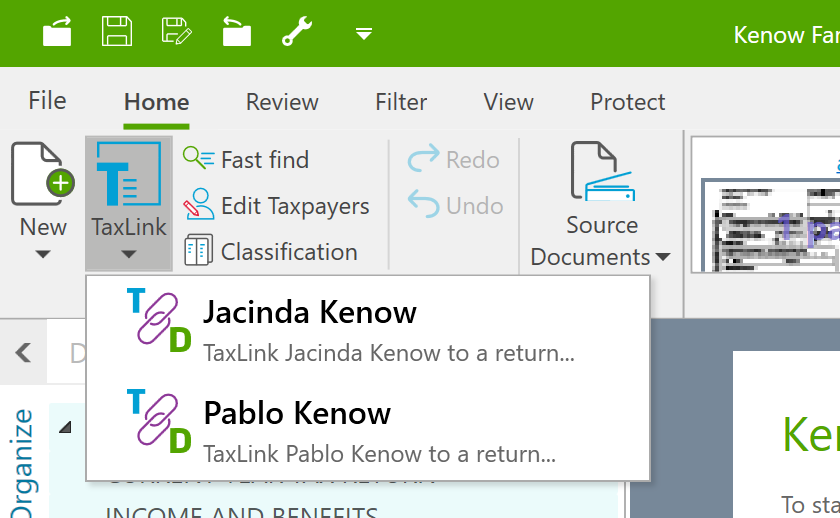Go to the Protect tab
Screen dimensions: 840x518
[628, 102]
